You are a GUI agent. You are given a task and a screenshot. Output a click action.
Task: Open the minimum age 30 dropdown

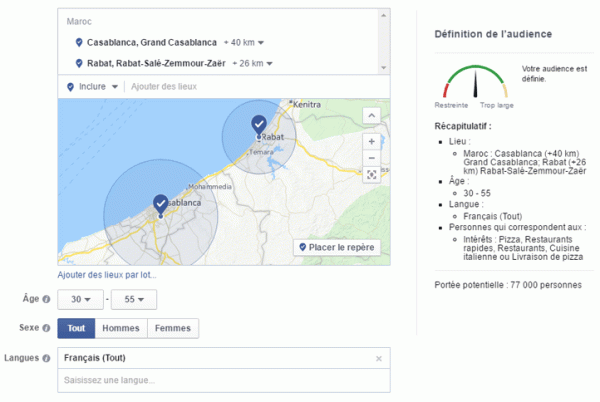(80, 299)
